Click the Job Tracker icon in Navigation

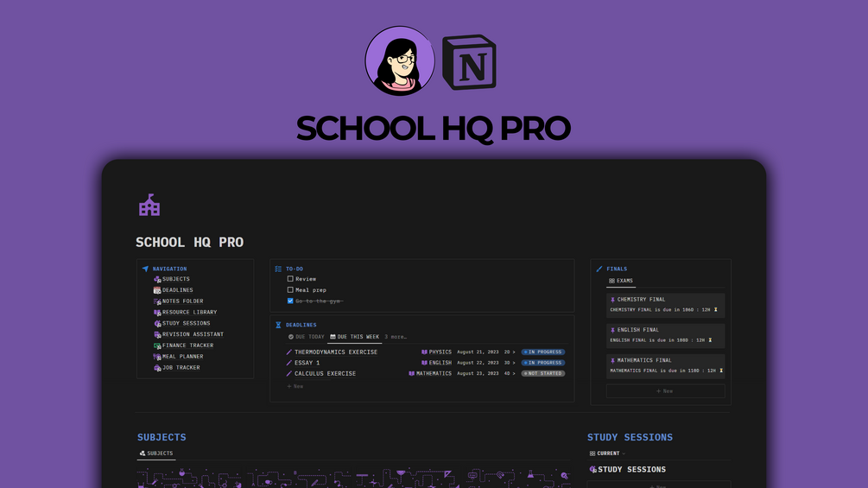tap(157, 368)
